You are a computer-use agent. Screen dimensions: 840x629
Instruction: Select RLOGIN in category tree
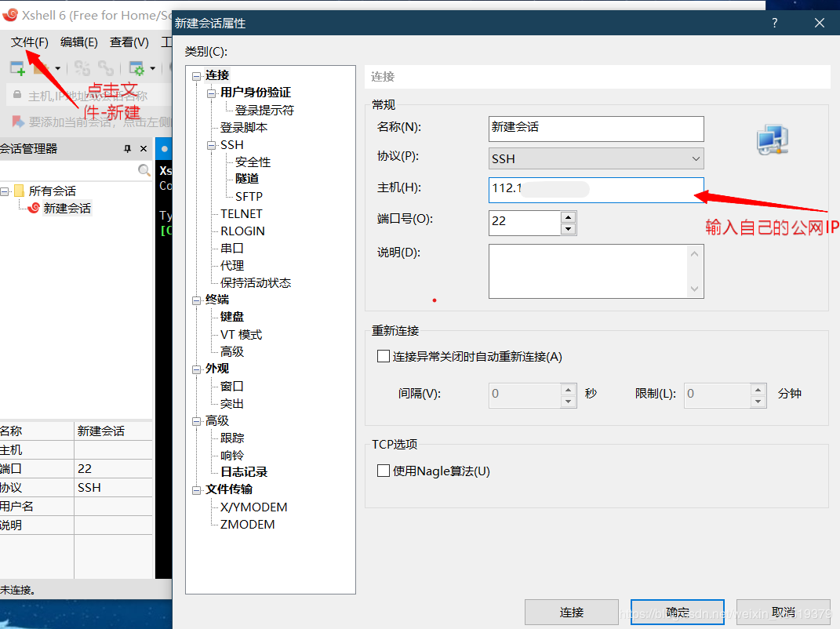point(242,231)
